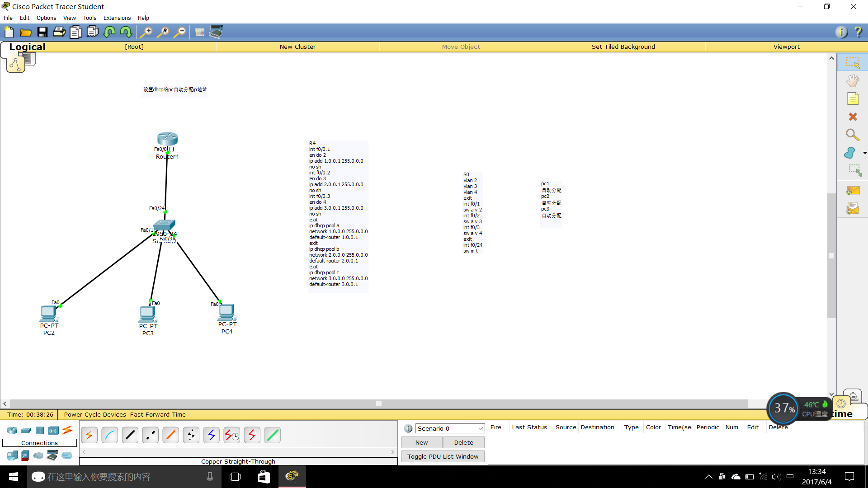
Task: Open the Windows Store taskbar icon
Action: 264,477
